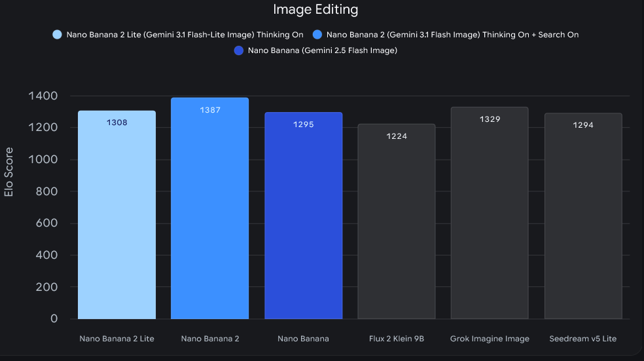
Task: Click the x-axis label Nano Banana
Action: click(303, 339)
